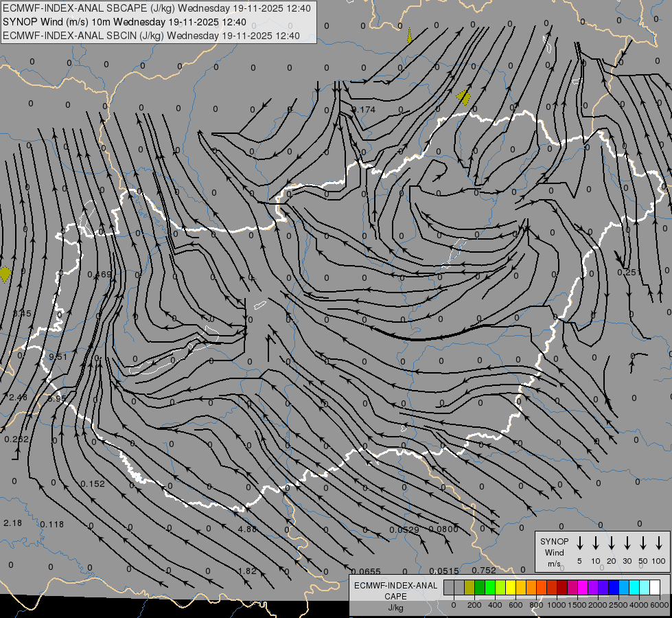Click the SBCAPE title line
672x618 pixels.
pos(157,8)
